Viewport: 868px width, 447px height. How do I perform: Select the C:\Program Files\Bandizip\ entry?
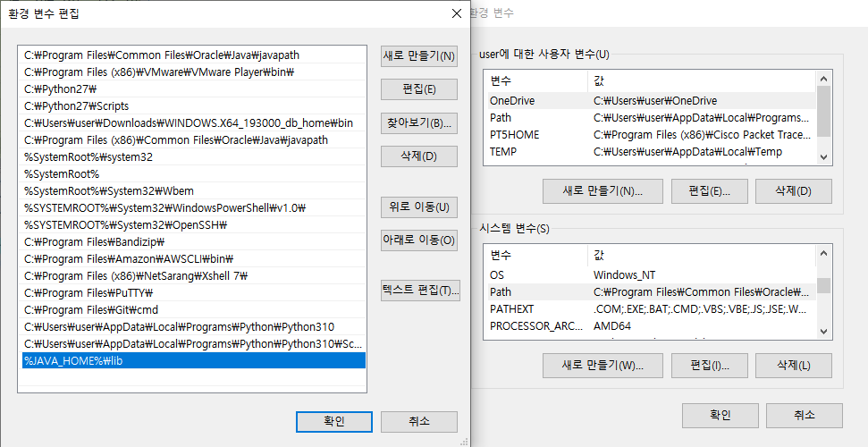point(194,241)
